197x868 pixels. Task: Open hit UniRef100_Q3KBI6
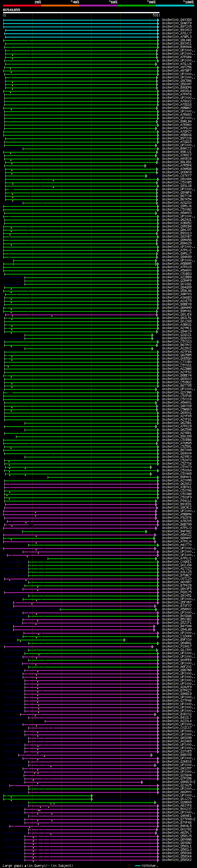(176, 761)
